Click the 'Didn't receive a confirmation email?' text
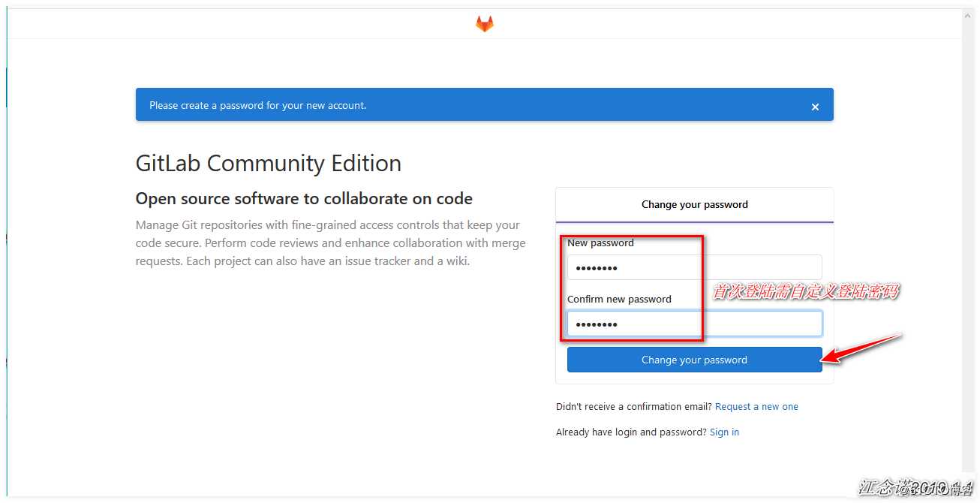Image resolution: width=980 pixels, height=503 pixels. click(x=634, y=407)
